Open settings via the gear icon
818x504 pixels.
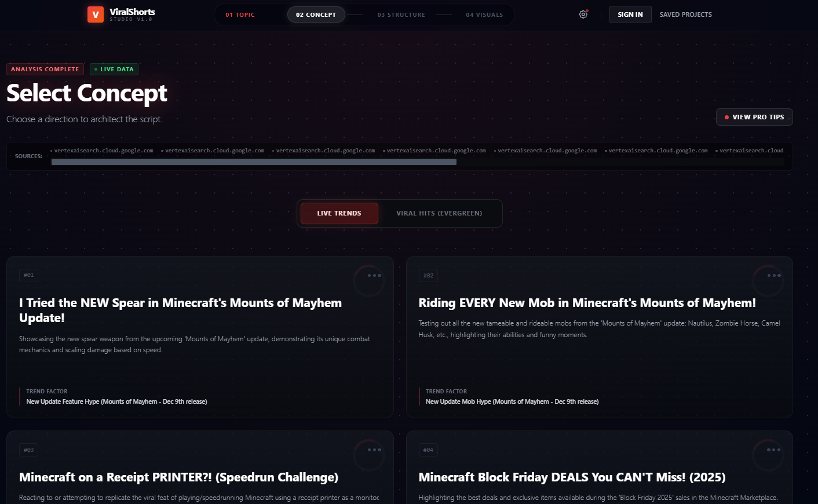(583, 14)
